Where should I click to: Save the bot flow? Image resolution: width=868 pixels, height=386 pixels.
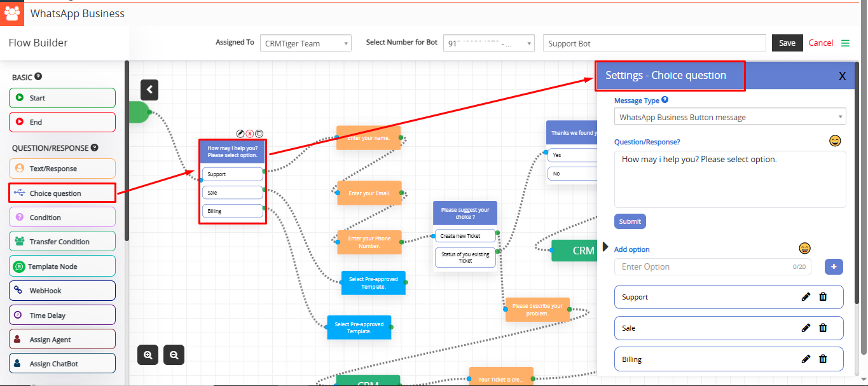[787, 43]
